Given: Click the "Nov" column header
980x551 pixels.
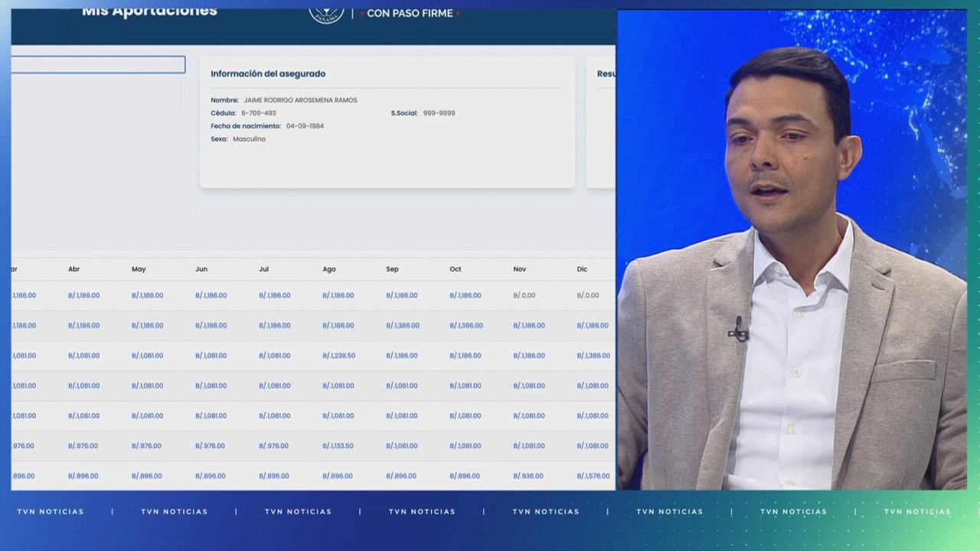Looking at the screenshot, I should 520,269.
